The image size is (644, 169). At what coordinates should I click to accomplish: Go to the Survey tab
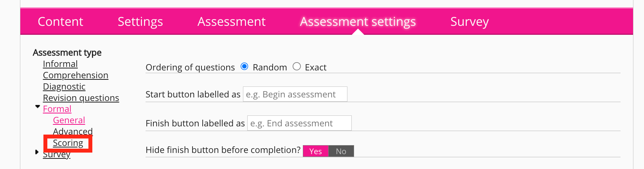(x=470, y=22)
